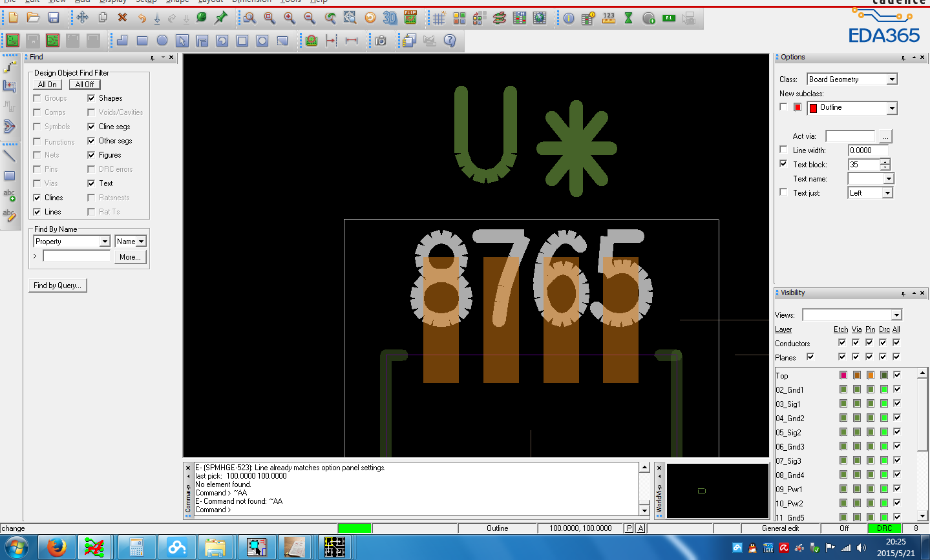Screen dimensions: 930x560
Task: Click the Shape Select arrow tool
Action: (x=182, y=41)
